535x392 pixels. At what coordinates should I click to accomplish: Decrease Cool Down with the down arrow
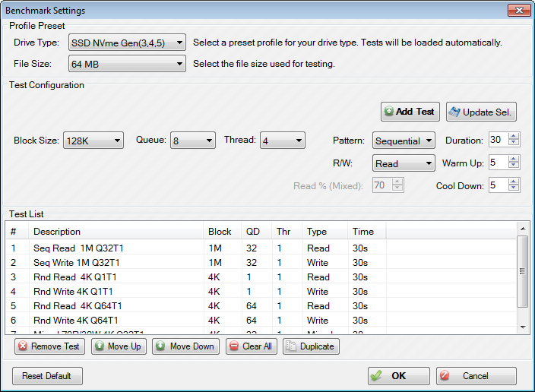[x=514, y=188]
